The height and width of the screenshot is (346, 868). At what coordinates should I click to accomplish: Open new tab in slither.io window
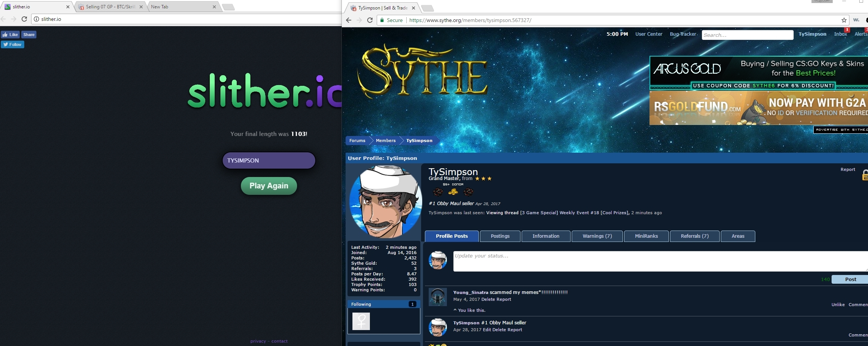pos(228,7)
